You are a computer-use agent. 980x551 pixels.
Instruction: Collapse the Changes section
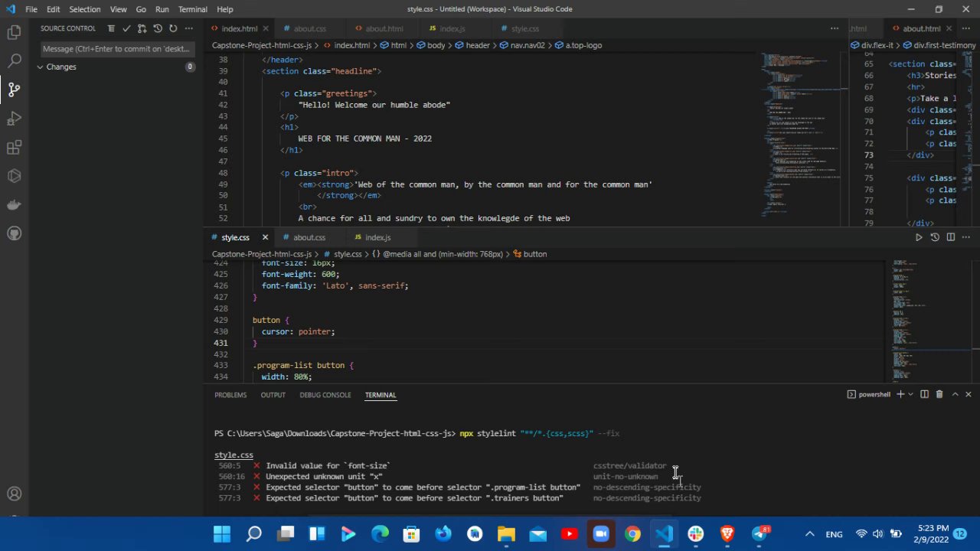[41, 67]
